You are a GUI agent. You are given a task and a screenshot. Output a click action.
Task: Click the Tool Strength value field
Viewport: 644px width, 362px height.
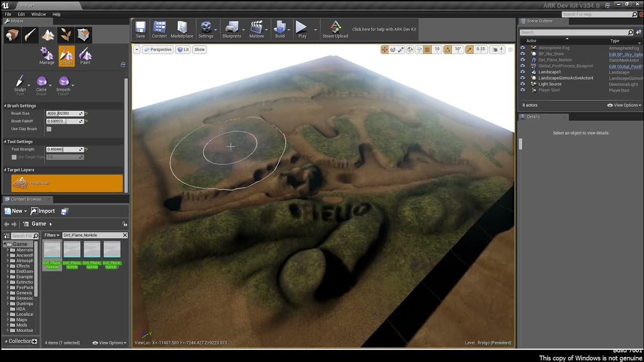click(64, 149)
